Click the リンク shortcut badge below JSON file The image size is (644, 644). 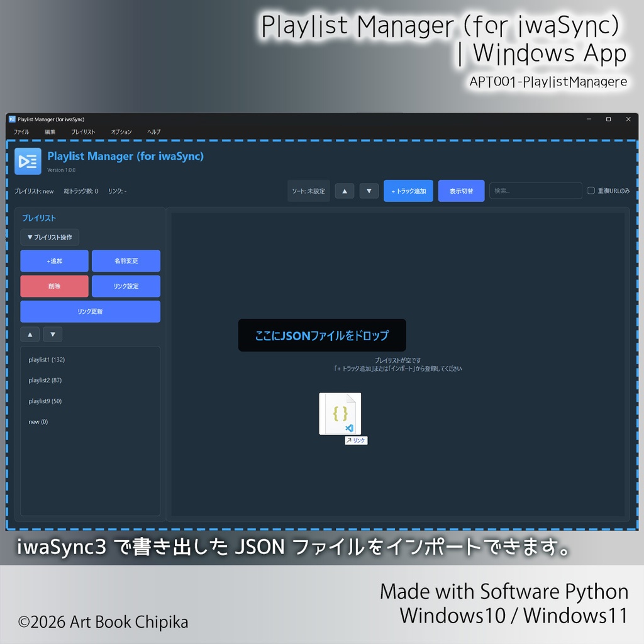pyautogui.click(x=356, y=440)
